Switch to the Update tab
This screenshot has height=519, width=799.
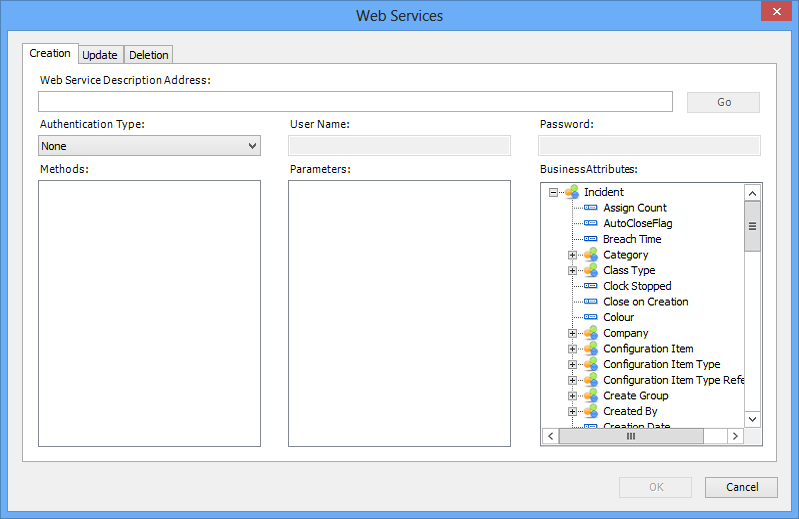pos(100,55)
